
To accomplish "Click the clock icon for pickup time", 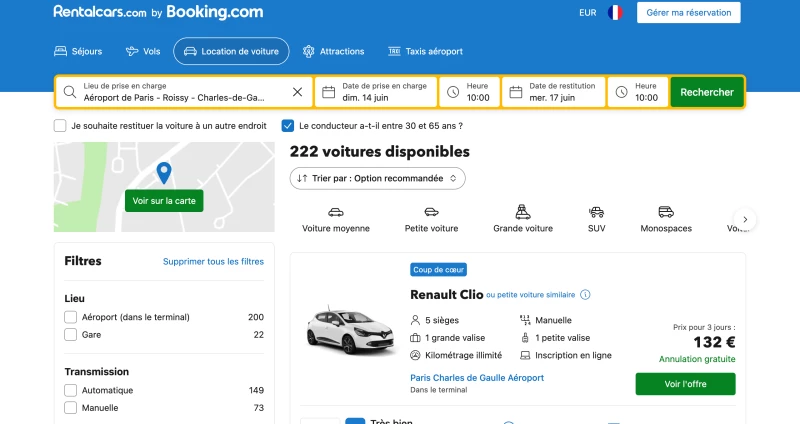I will (x=453, y=92).
